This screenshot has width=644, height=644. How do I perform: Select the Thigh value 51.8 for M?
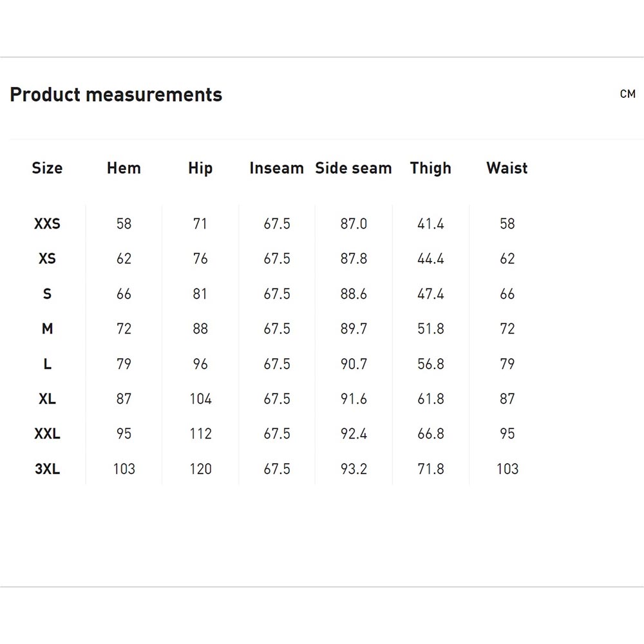(x=430, y=328)
